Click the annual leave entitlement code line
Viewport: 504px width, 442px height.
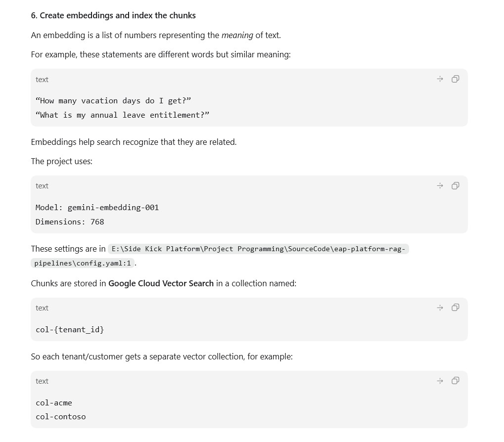(x=123, y=115)
